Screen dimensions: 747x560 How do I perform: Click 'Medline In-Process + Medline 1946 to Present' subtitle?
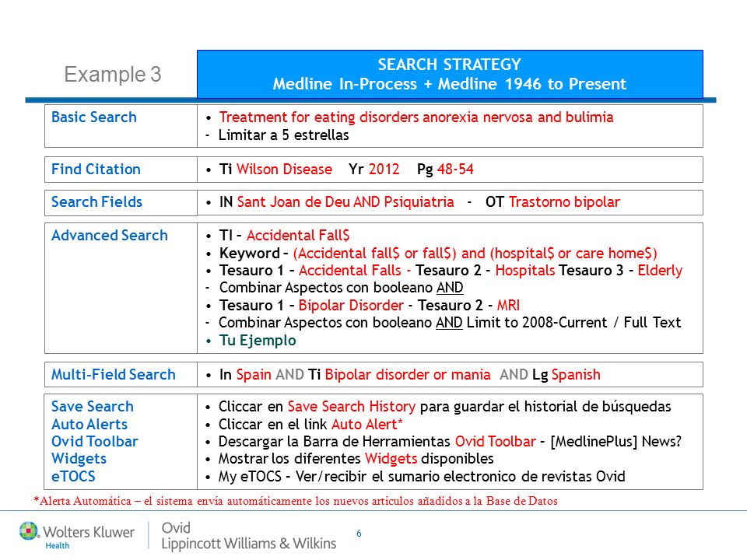point(449,84)
